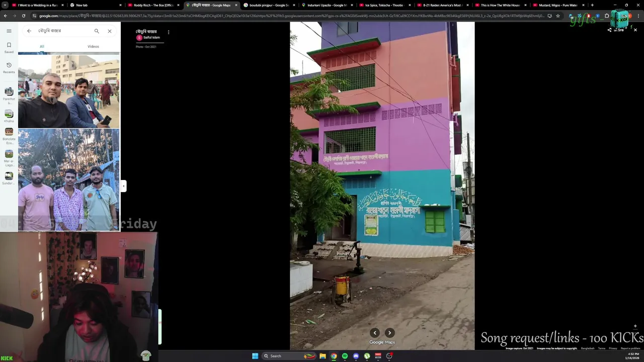Click the browser address bar URL

[x=292, y=16]
